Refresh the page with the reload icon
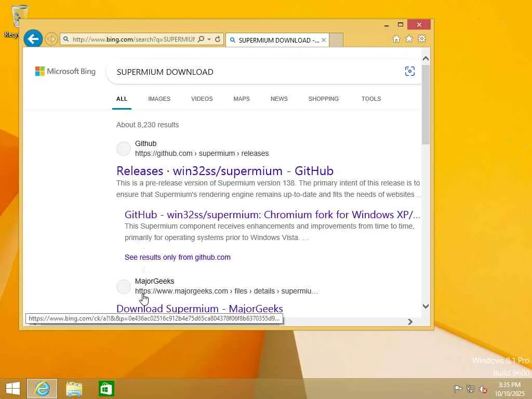 [218, 39]
